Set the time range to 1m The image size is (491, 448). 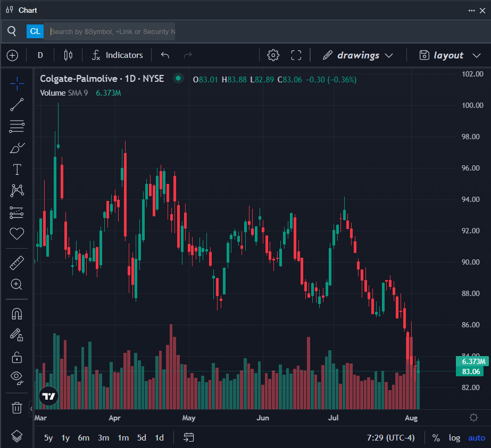[x=123, y=438]
